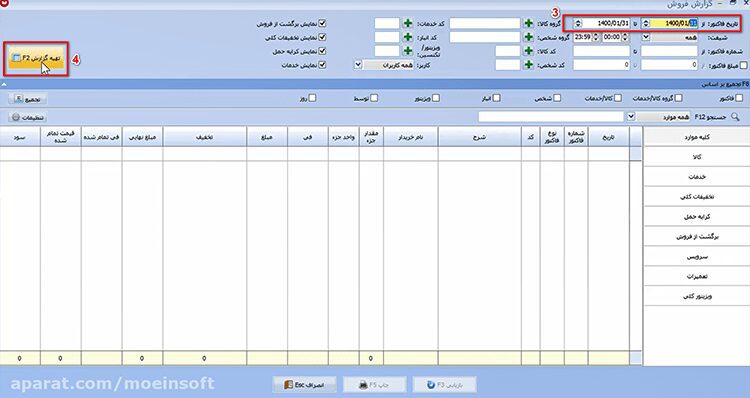Click the green plus beside کد شخص

529,65
